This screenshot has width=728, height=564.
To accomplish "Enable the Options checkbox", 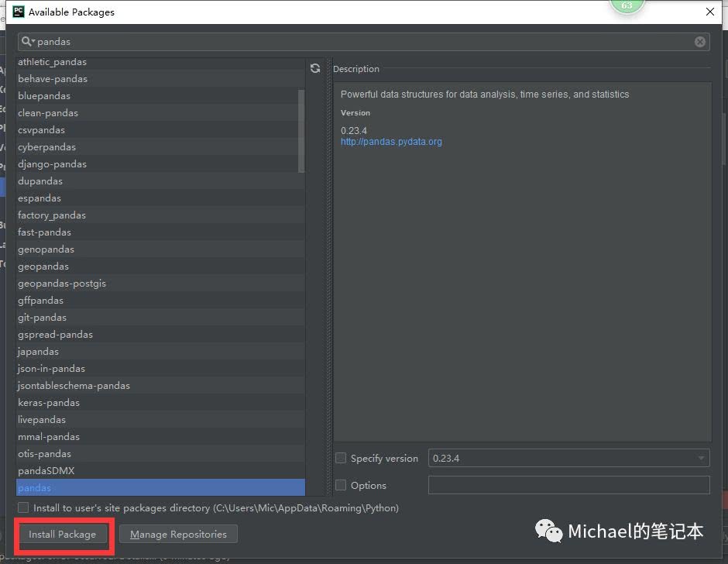I will 341,485.
